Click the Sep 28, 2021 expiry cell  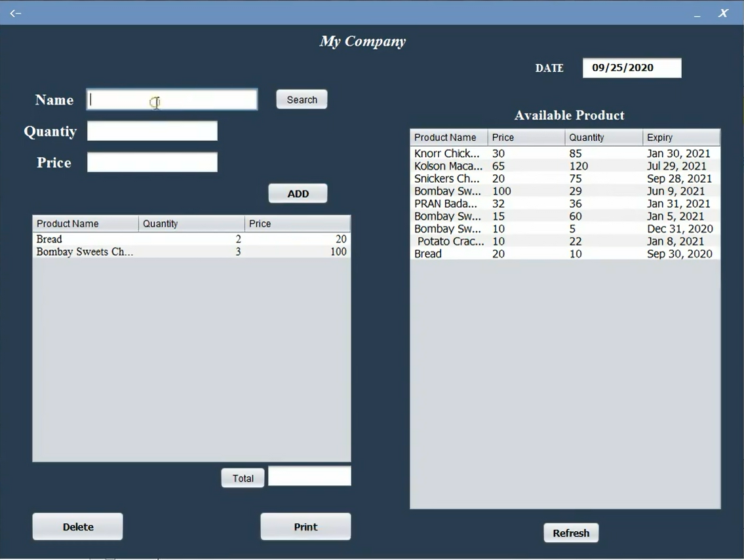(x=681, y=178)
